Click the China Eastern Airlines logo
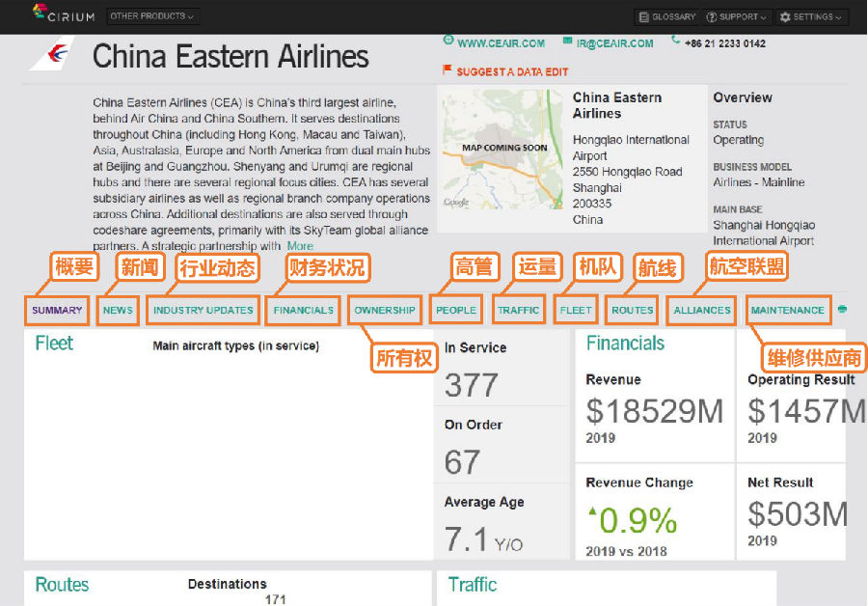This screenshot has height=606, width=868. tap(50, 54)
